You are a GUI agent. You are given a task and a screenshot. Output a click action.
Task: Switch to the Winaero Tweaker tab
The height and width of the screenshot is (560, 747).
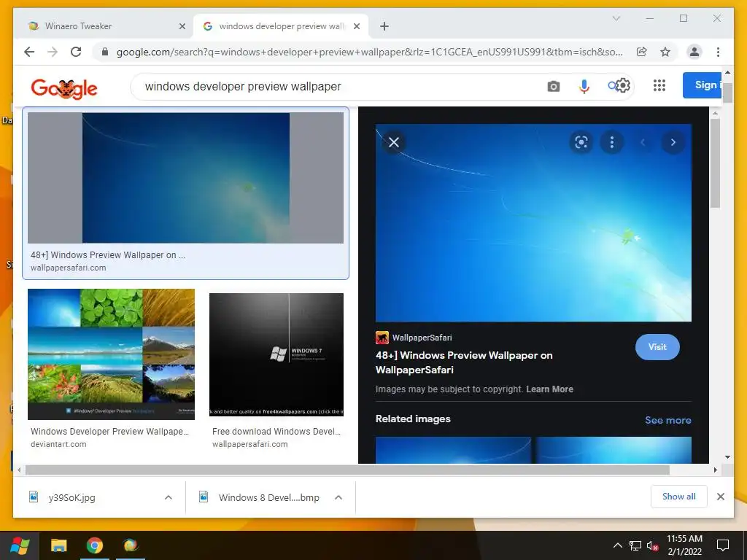pos(103,26)
